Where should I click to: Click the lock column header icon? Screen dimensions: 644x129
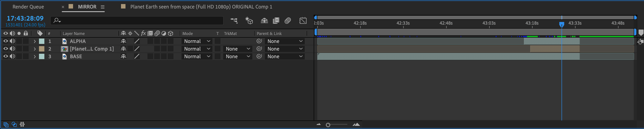(x=26, y=33)
